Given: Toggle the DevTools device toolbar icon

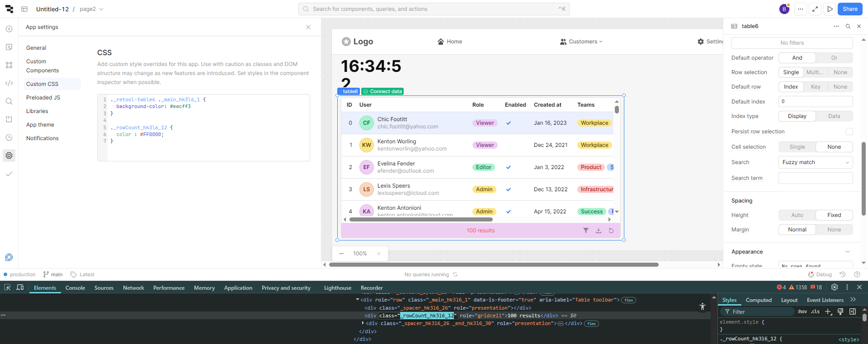Looking at the screenshot, I should (x=20, y=287).
